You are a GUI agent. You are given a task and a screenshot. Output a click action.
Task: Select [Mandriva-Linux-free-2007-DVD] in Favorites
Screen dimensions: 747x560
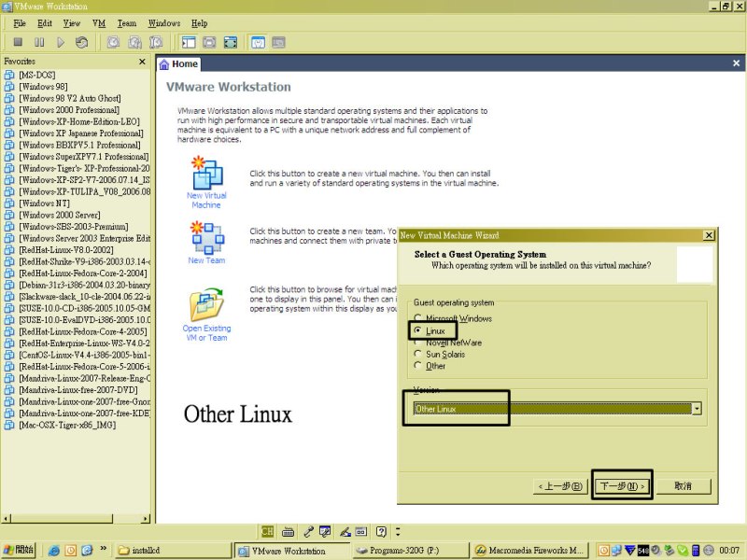click(x=78, y=390)
